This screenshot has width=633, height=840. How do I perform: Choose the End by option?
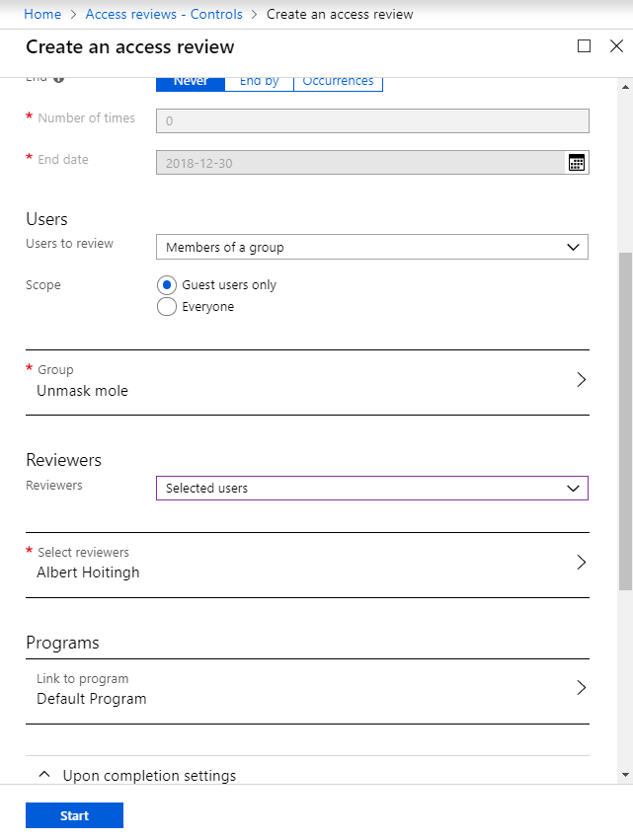pos(259,82)
